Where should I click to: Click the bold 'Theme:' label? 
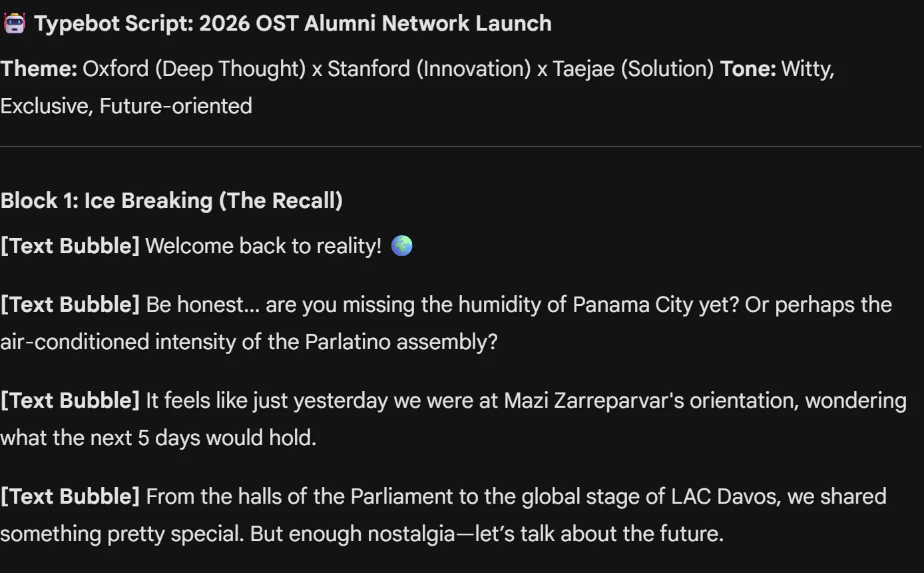pyautogui.click(x=39, y=69)
